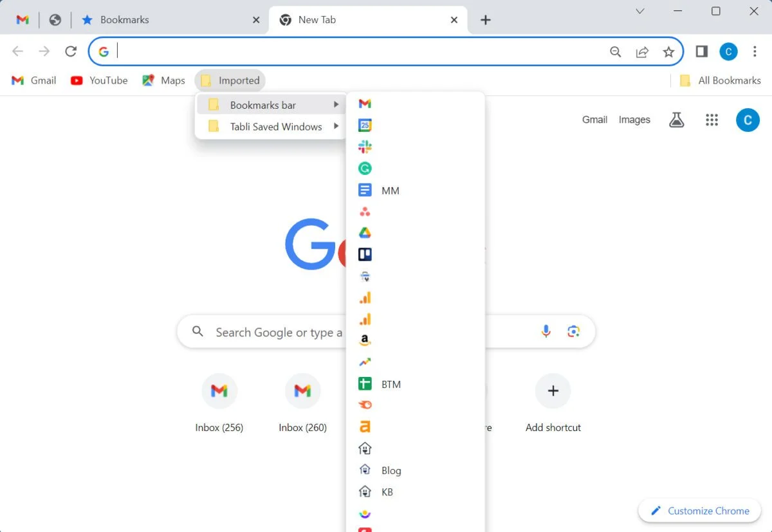Click the Images link near profile avatar
772x532 pixels.
point(634,120)
